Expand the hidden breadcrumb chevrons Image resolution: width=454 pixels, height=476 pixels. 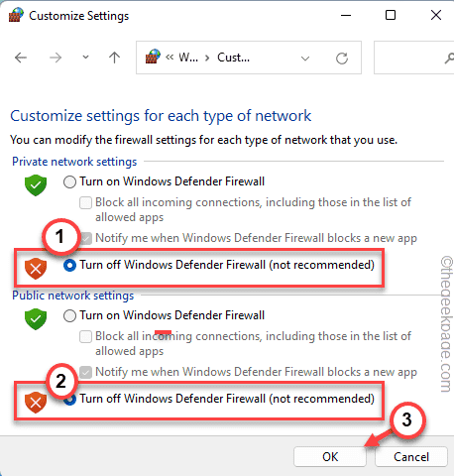(170, 58)
